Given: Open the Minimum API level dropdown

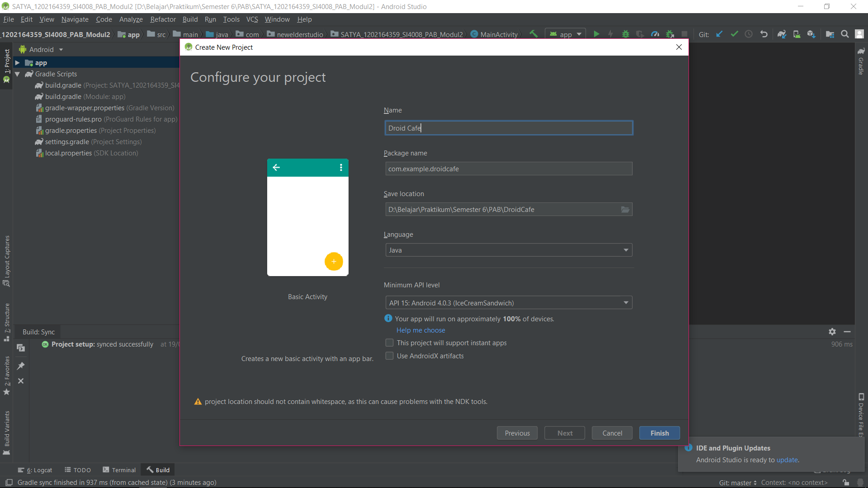Looking at the screenshot, I should click(509, 303).
